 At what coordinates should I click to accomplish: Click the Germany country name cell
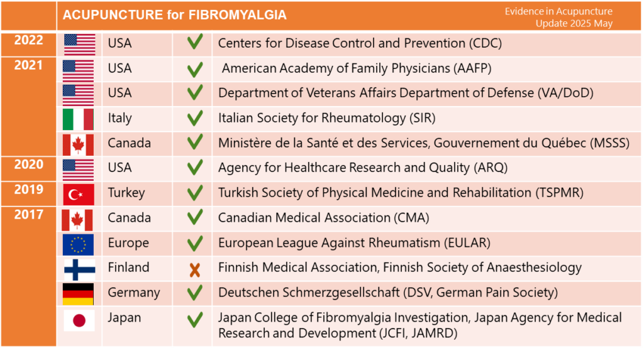[x=137, y=293]
